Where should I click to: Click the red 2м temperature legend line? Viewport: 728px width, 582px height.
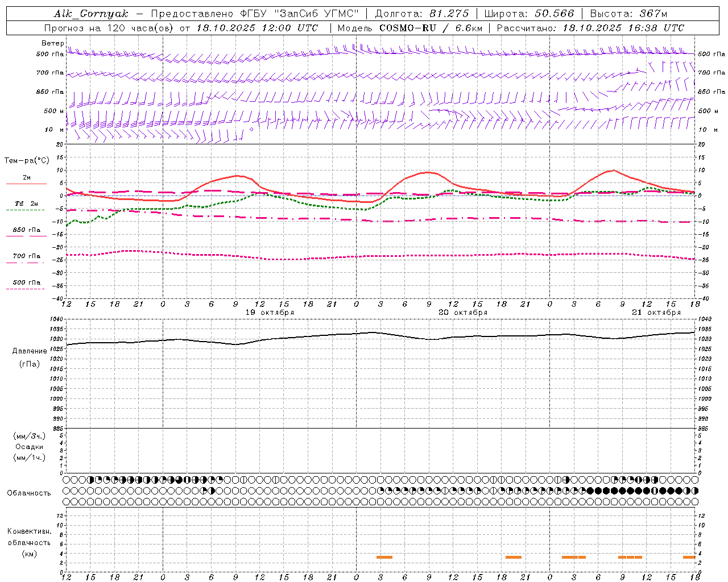tap(26, 184)
